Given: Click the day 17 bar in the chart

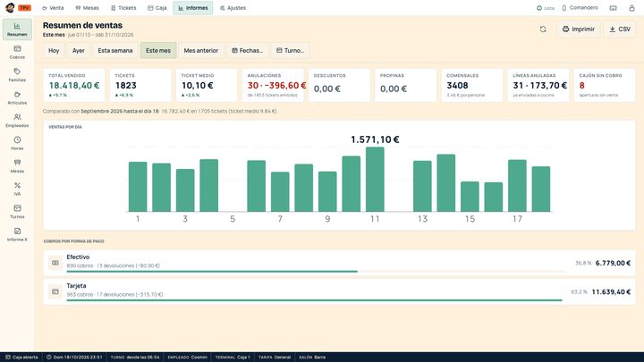Looking at the screenshot, I should [x=517, y=186].
